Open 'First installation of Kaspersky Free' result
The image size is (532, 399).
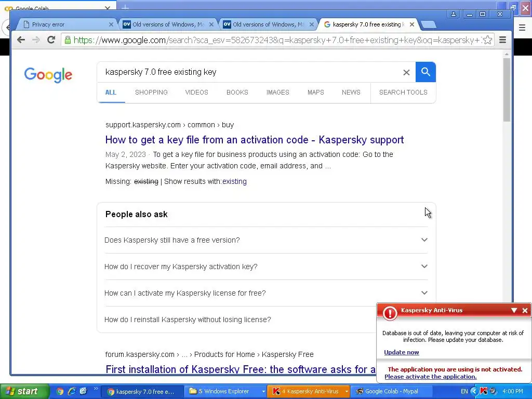tap(241, 369)
